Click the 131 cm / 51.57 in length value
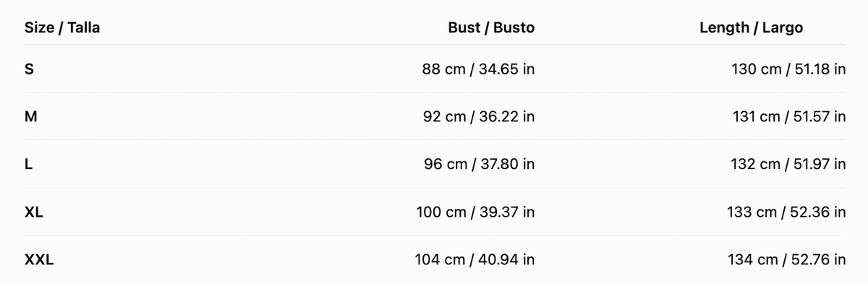The width and height of the screenshot is (868, 286). (789, 117)
